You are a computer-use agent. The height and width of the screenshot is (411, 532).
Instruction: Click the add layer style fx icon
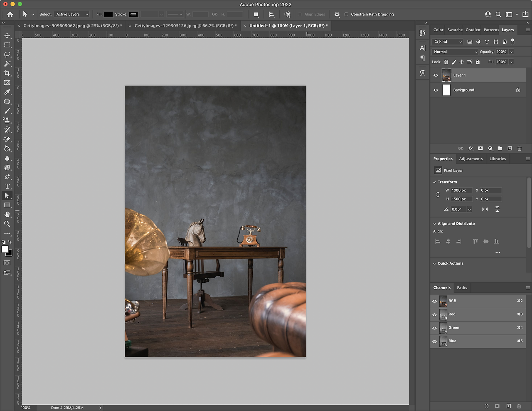[x=470, y=149]
